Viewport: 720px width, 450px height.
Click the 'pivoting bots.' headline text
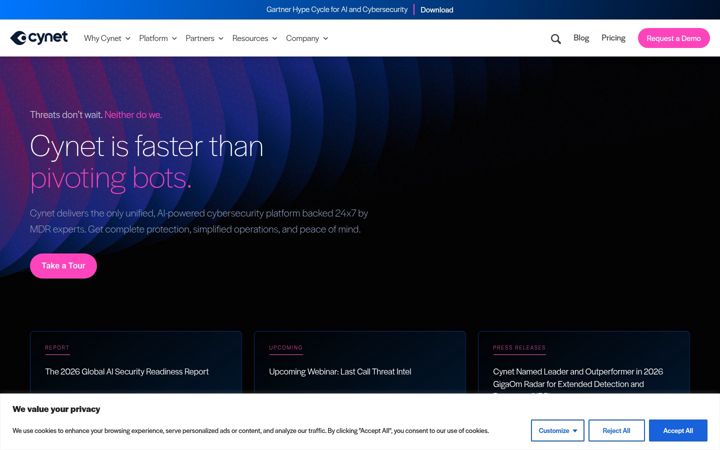[x=111, y=179]
